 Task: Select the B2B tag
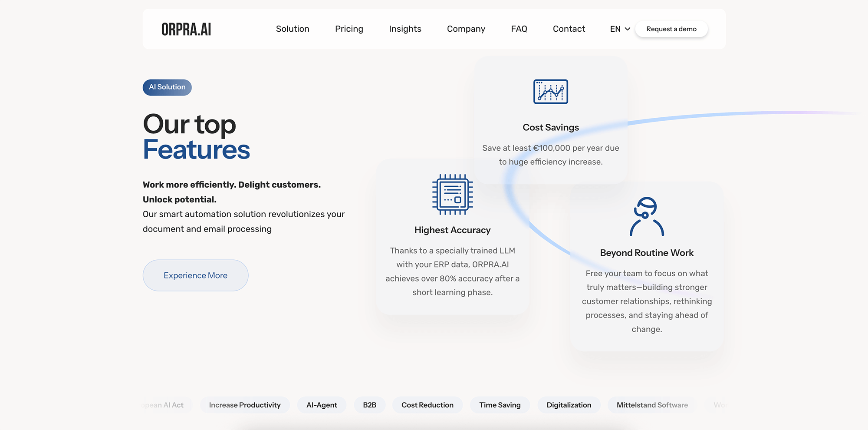[x=370, y=405]
